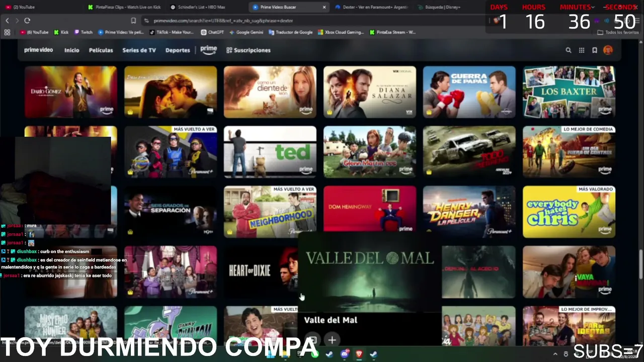The image size is (644, 362).
Task: Close the Prime Video: Buscar tab
Action: [324, 7]
